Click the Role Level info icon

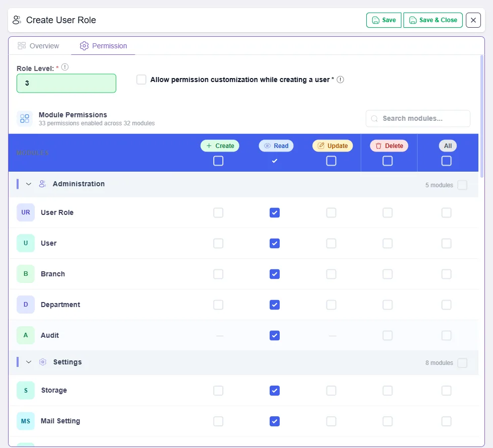(x=65, y=67)
